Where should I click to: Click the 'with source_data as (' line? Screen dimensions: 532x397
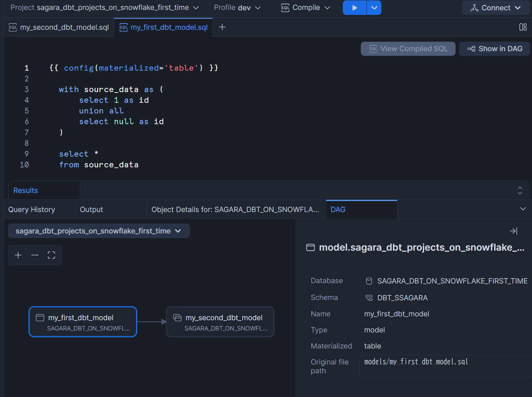111,89
